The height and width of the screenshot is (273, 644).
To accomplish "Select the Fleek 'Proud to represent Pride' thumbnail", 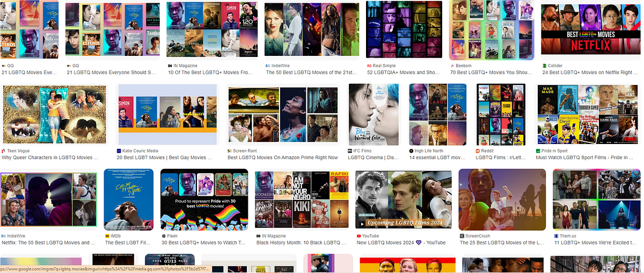I will [x=204, y=199].
